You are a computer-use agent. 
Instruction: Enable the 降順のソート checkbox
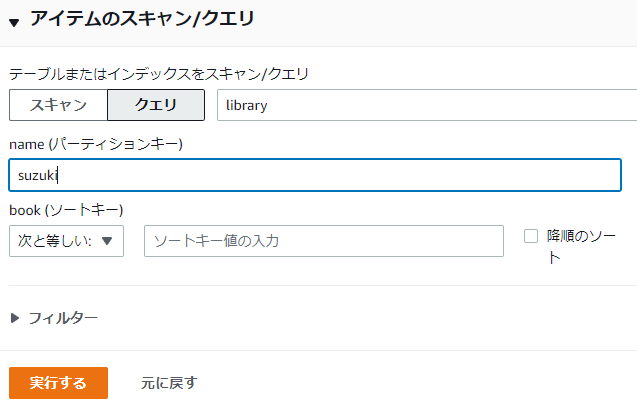pos(532,236)
